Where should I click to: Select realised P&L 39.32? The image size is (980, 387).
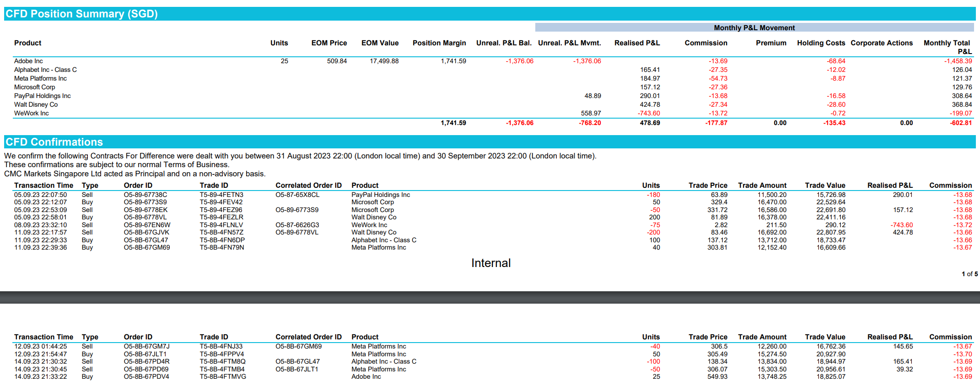[x=905, y=369]
